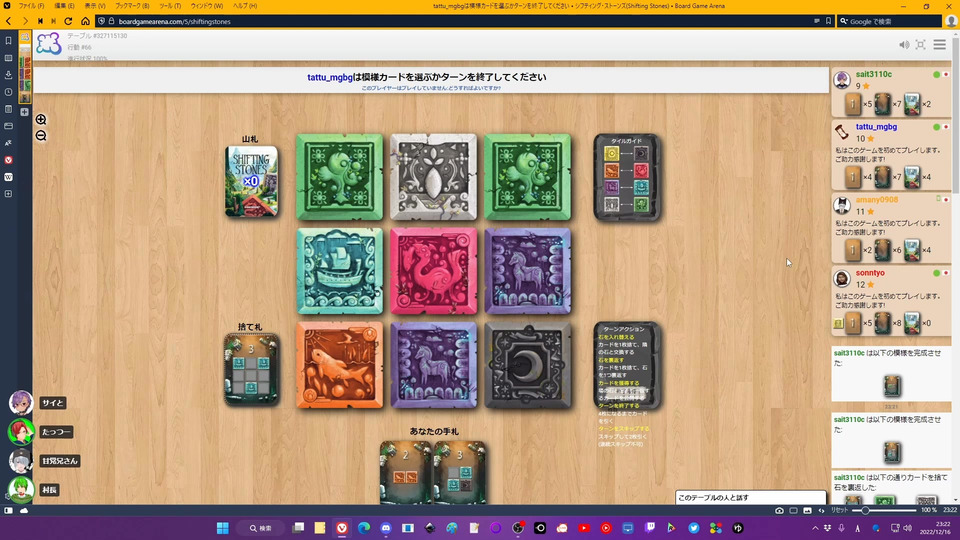This screenshot has height=540, width=960.
Task: Open the tile guide reference card
Action: tap(626, 178)
